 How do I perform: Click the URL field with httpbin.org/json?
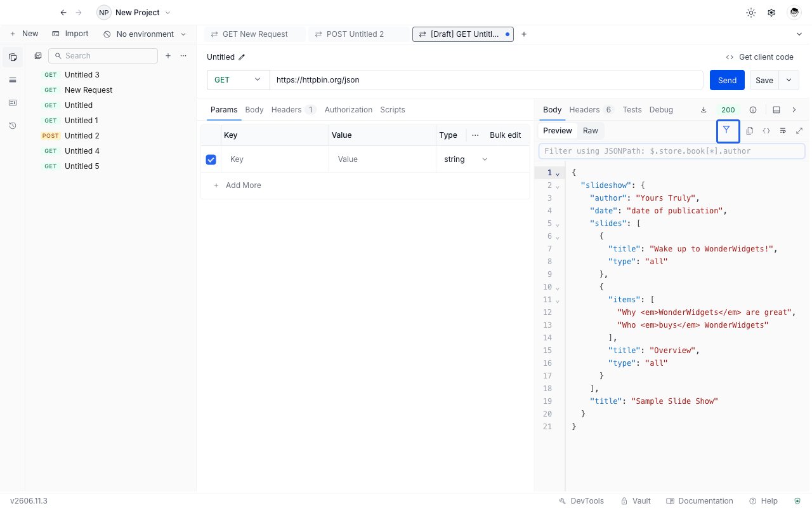coord(487,80)
